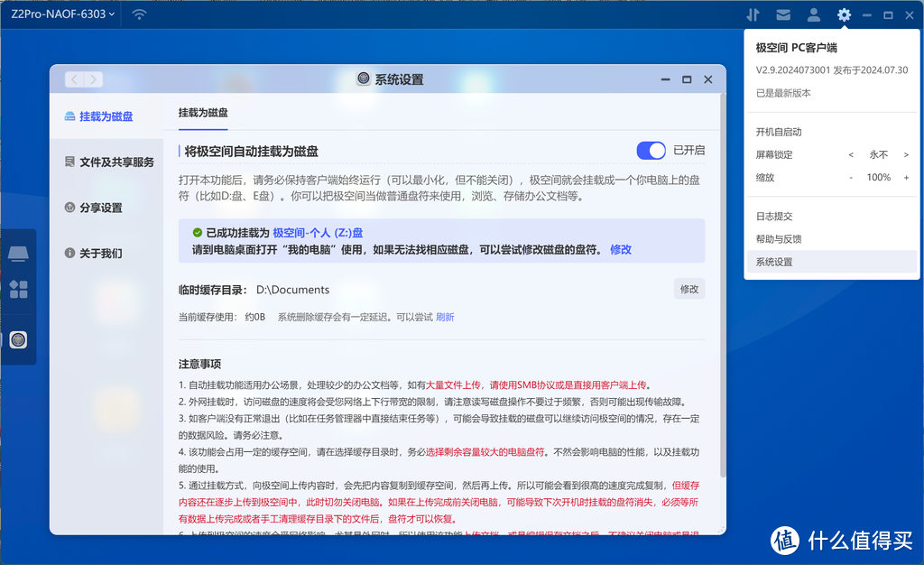Screen dimensions: 924x565
Task: Open the user account icon in the title bar
Action: pos(812,14)
